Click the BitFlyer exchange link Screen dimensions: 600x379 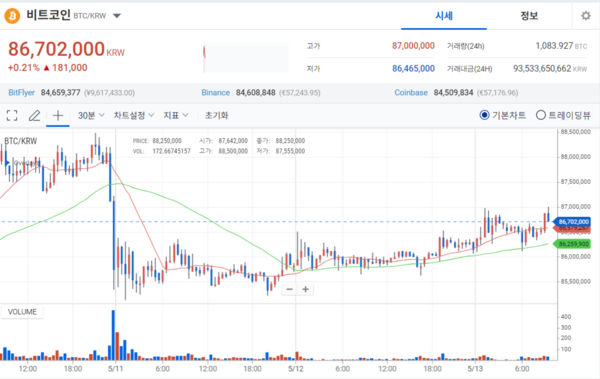pyautogui.click(x=21, y=93)
